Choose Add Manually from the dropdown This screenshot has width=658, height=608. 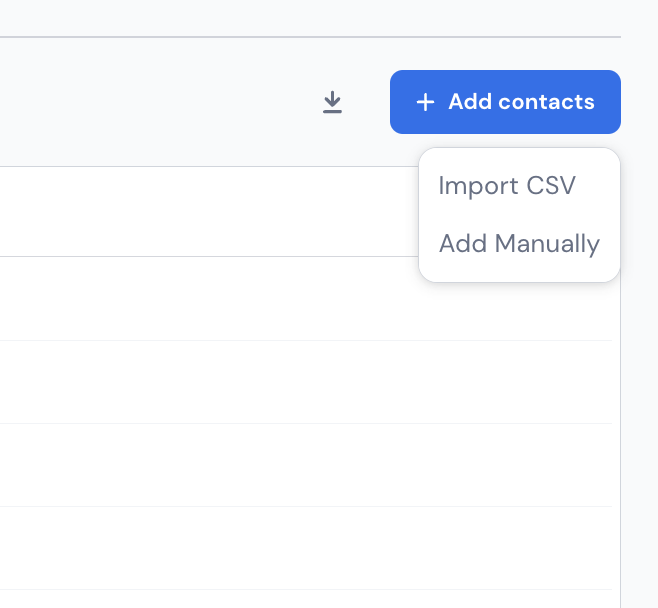point(520,243)
